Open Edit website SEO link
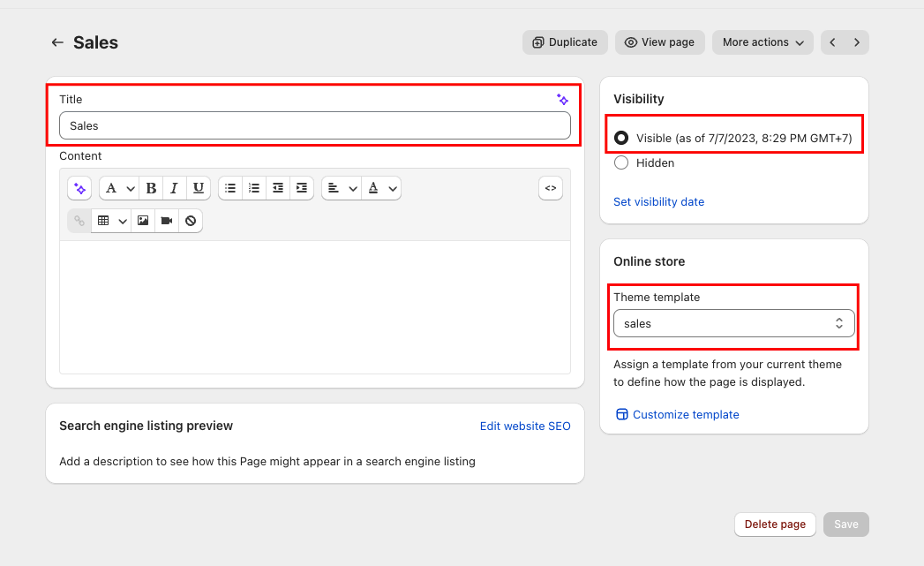924x566 pixels. (525, 426)
